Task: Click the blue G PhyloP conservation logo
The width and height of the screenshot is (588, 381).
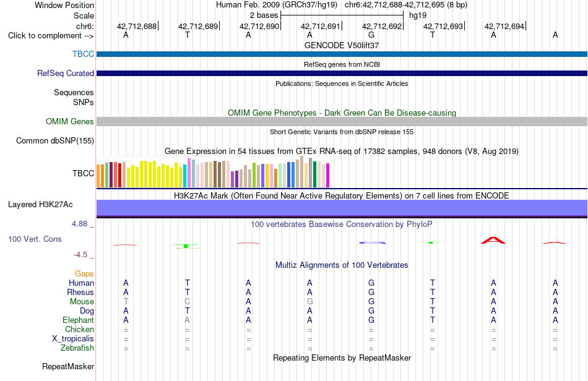Action: [x=372, y=242]
